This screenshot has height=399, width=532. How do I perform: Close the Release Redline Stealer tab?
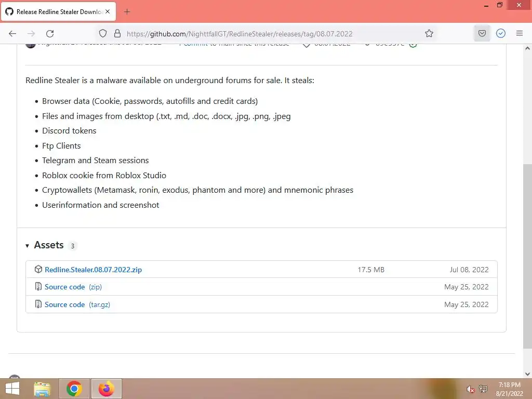(108, 11)
